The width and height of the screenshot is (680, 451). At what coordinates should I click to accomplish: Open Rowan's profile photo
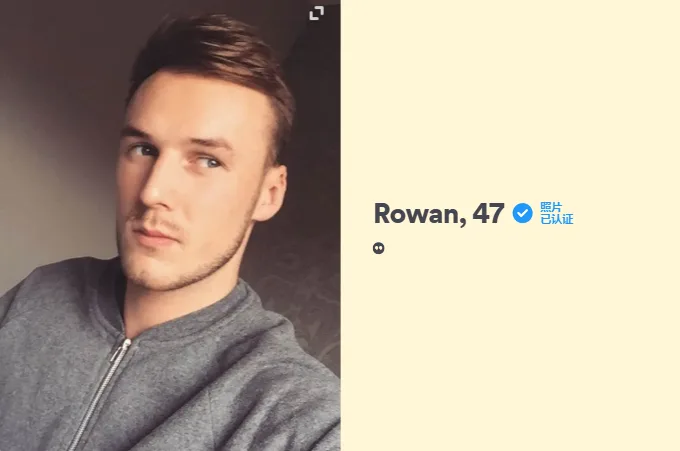[170, 226]
